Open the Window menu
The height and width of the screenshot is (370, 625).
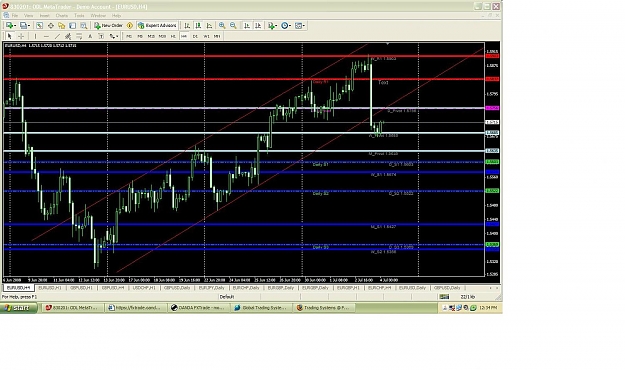[98, 16]
